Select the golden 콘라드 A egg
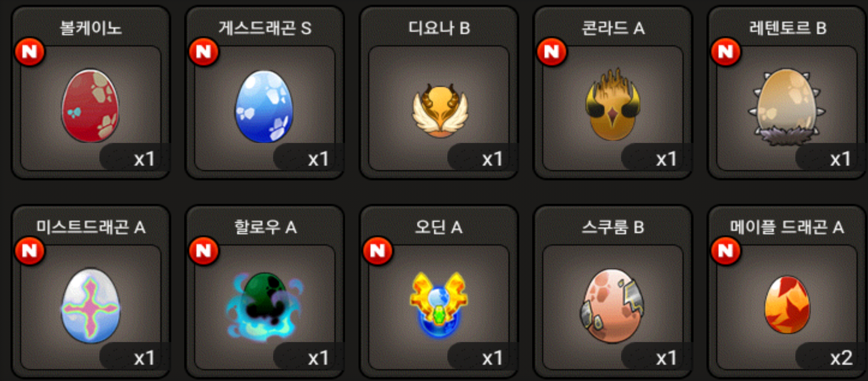The height and width of the screenshot is (381, 868). [x=613, y=104]
